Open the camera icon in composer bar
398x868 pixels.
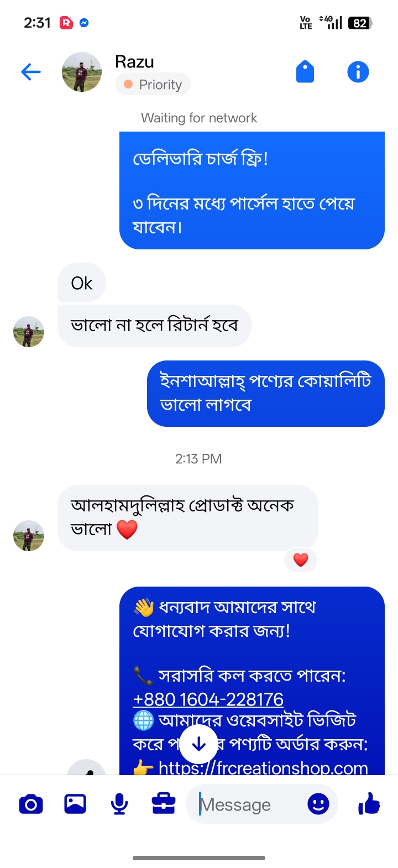tap(31, 804)
